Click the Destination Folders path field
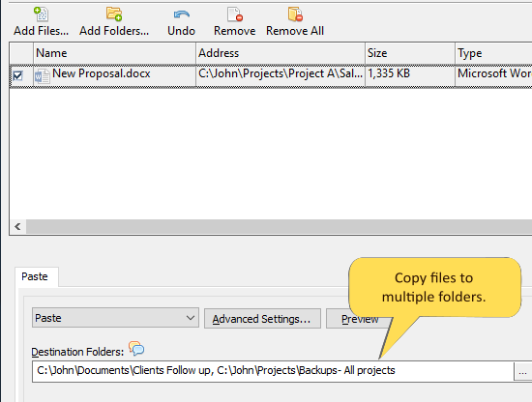 [273, 371]
